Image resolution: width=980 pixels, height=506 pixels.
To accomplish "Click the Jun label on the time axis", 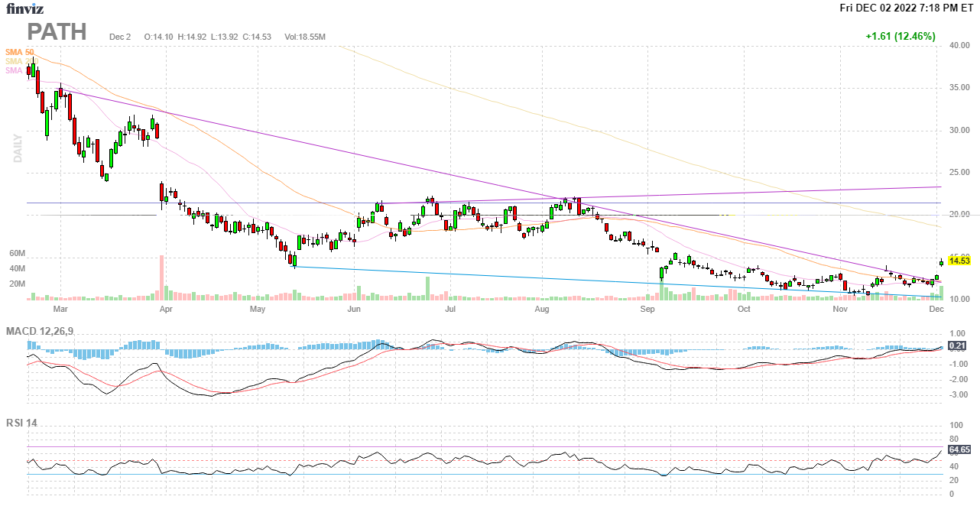I will coord(354,310).
